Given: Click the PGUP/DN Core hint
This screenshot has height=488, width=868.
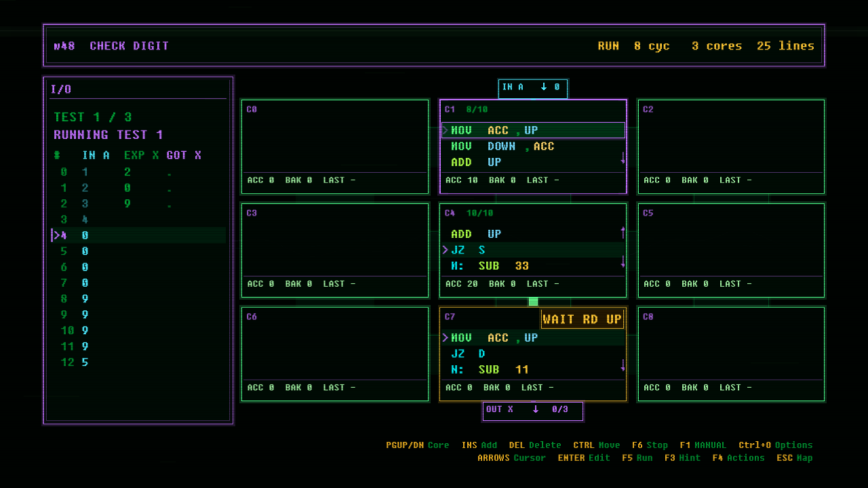Looking at the screenshot, I should coord(418,445).
